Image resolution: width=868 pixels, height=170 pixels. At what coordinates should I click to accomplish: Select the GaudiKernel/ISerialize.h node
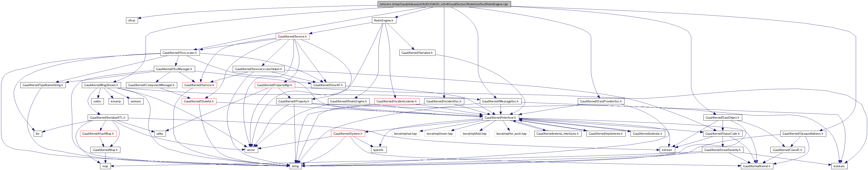click(417, 53)
